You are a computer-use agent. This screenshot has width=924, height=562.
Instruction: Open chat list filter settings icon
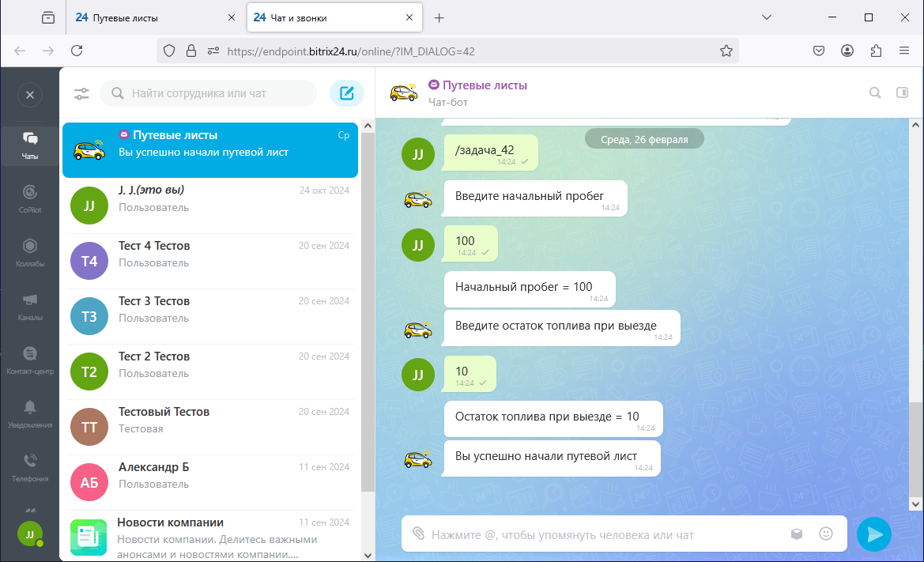(81, 93)
